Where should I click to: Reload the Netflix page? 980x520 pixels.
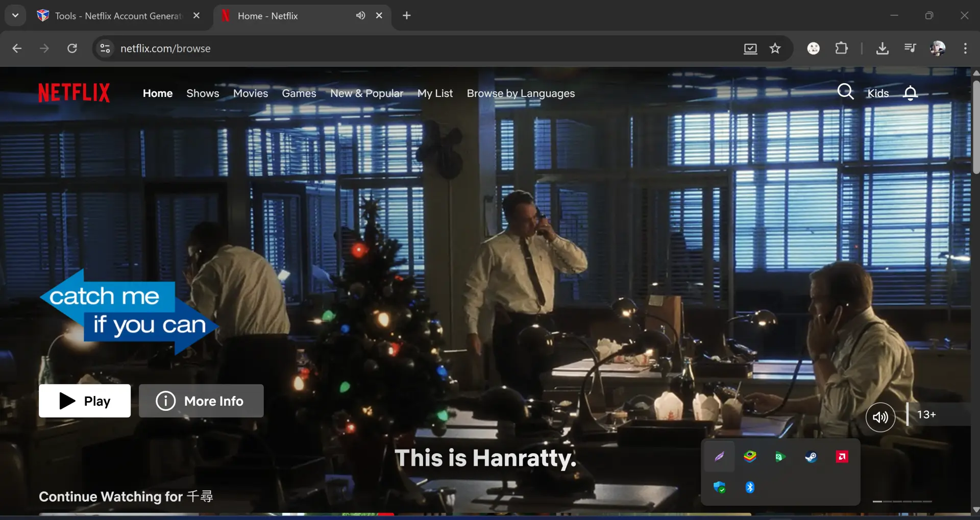point(72,48)
